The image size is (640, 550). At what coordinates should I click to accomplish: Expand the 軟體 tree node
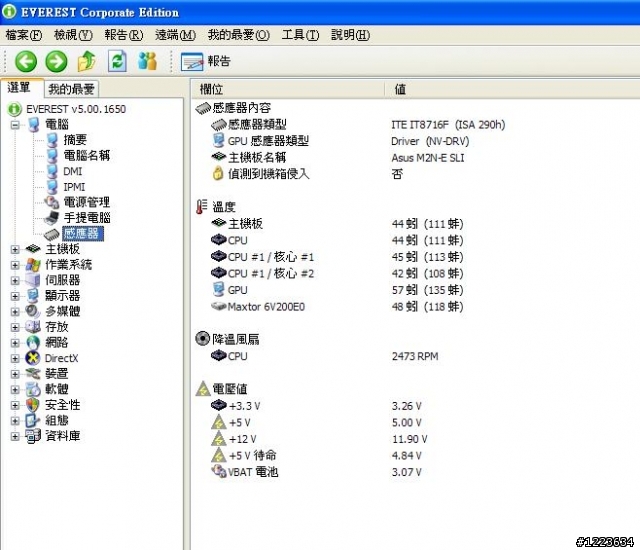pyautogui.click(x=15, y=390)
